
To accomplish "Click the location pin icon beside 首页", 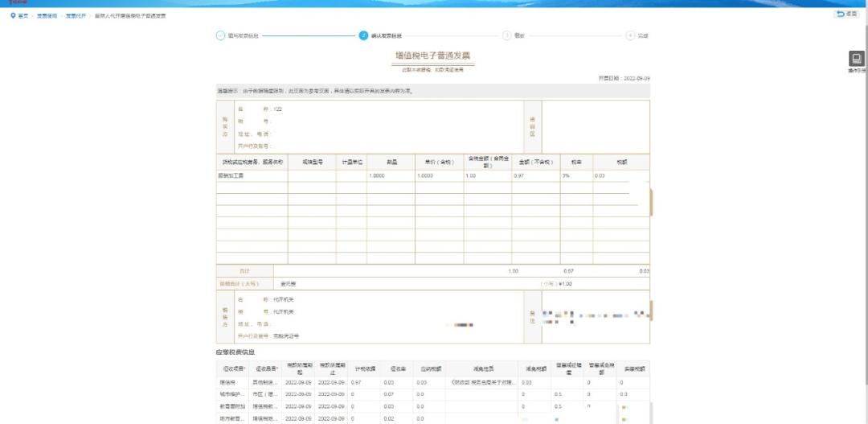I will click(13, 15).
